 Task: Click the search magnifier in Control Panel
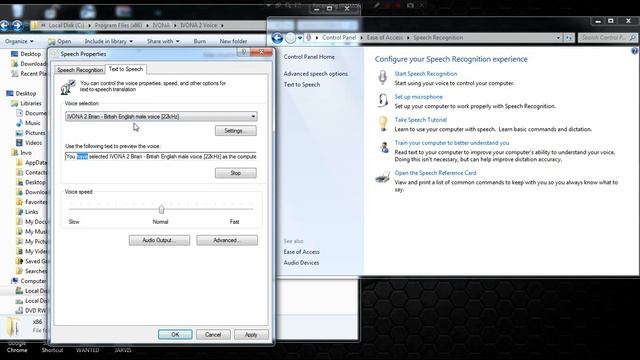point(633,38)
